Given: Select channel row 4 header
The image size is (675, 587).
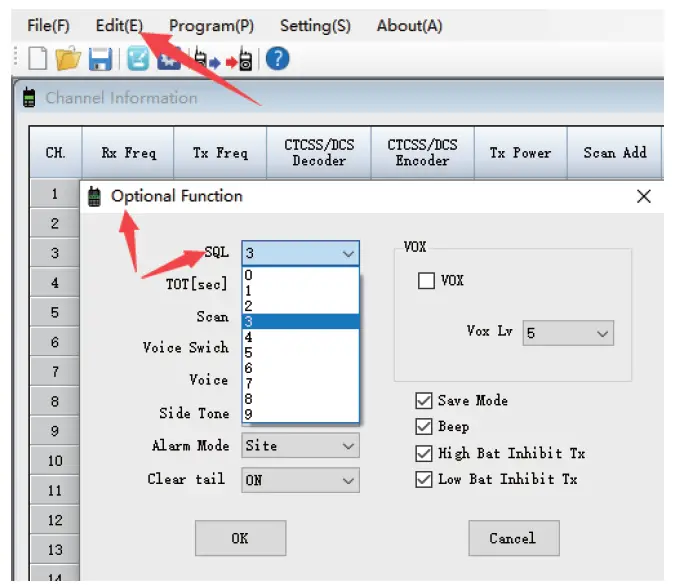Looking at the screenshot, I should click(x=55, y=283).
